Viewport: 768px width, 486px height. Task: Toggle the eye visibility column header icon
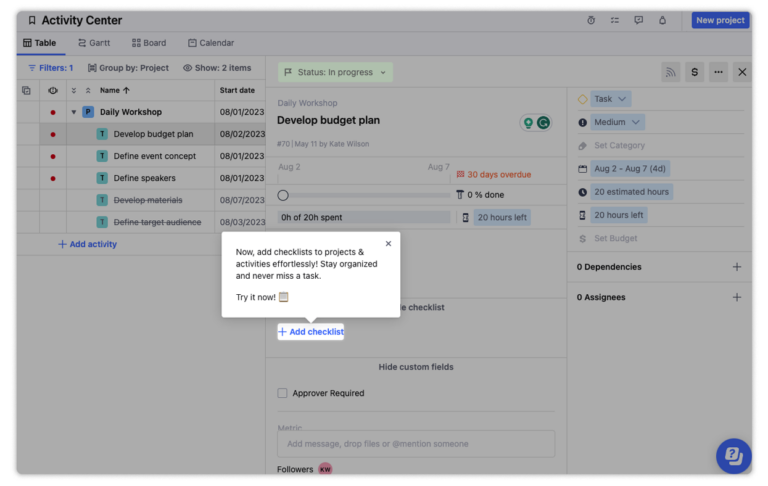click(53, 90)
